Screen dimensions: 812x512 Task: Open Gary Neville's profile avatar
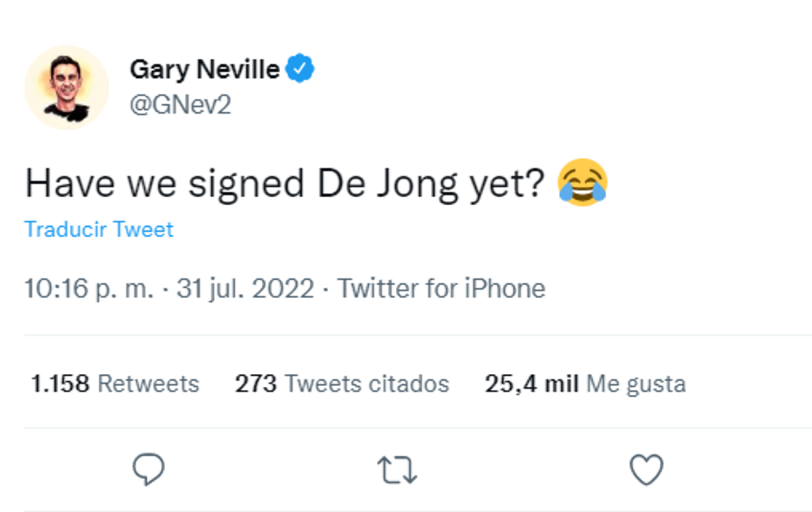point(66,87)
